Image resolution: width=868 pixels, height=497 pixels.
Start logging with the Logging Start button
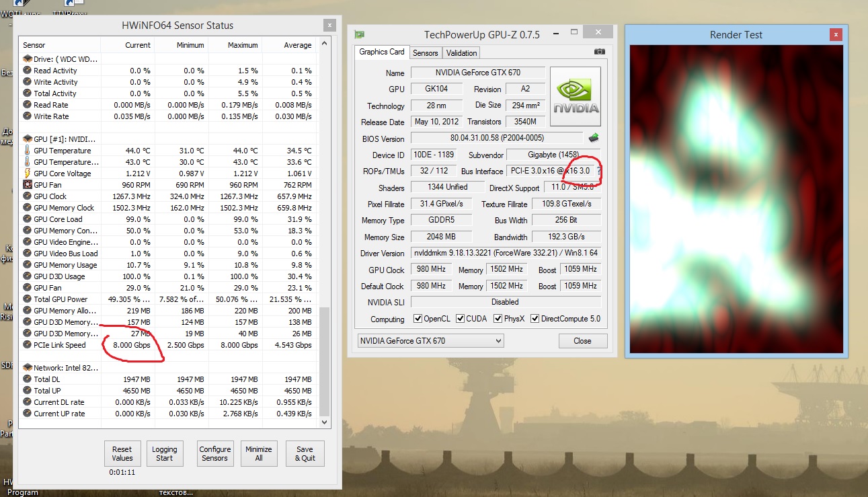pos(164,454)
